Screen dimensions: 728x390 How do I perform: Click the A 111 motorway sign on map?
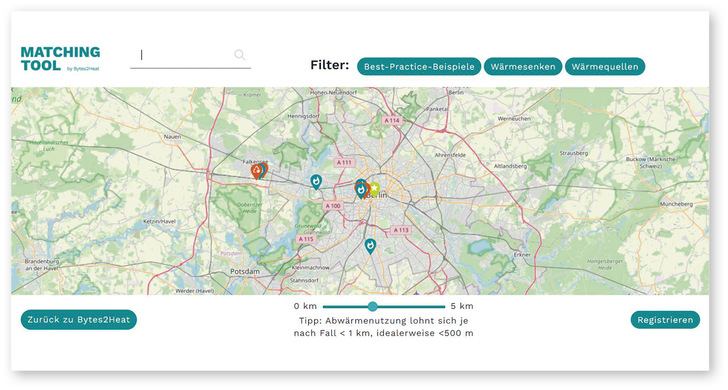(x=344, y=162)
